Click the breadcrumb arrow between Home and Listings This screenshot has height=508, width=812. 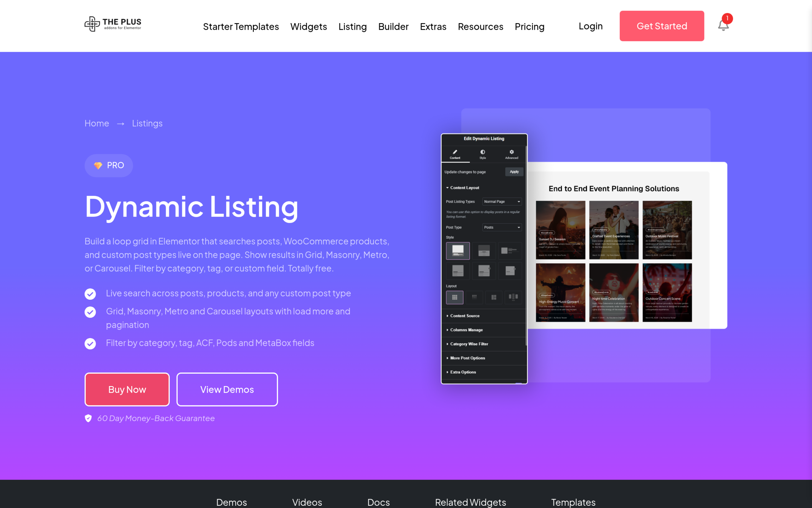pos(121,124)
